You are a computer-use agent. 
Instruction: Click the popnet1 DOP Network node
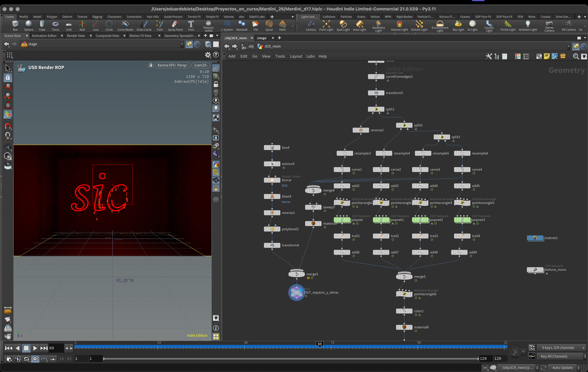click(381, 220)
